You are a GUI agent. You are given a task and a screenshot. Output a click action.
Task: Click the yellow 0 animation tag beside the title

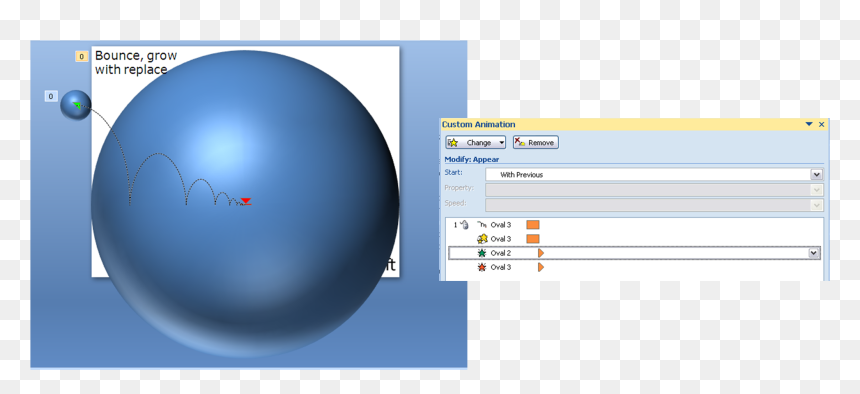point(81,57)
